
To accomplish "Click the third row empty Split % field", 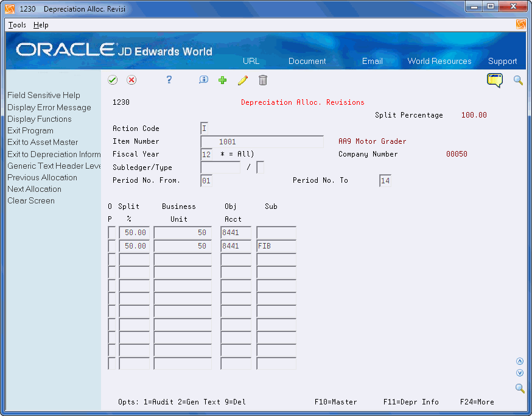I will pyautogui.click(x=135, y=259).
